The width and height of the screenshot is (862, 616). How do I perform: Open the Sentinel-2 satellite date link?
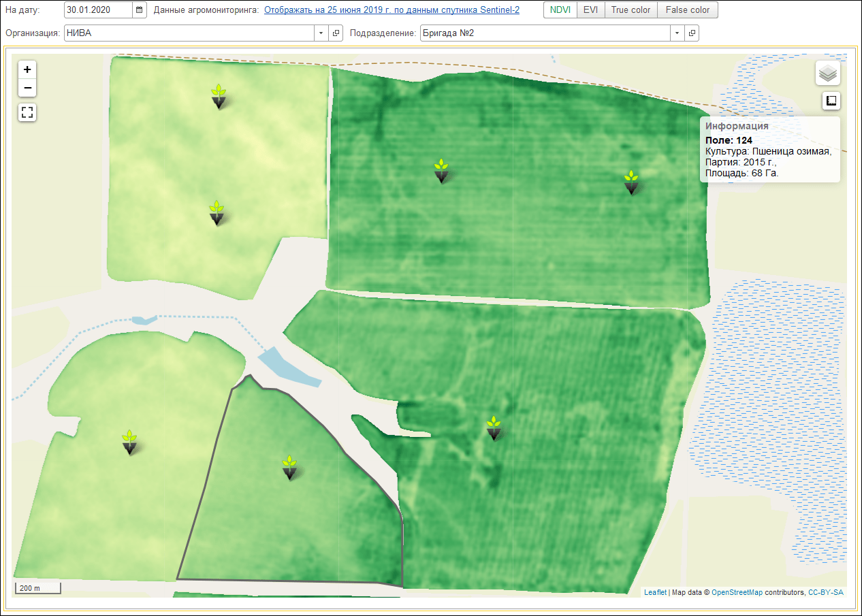coord(392,10)
